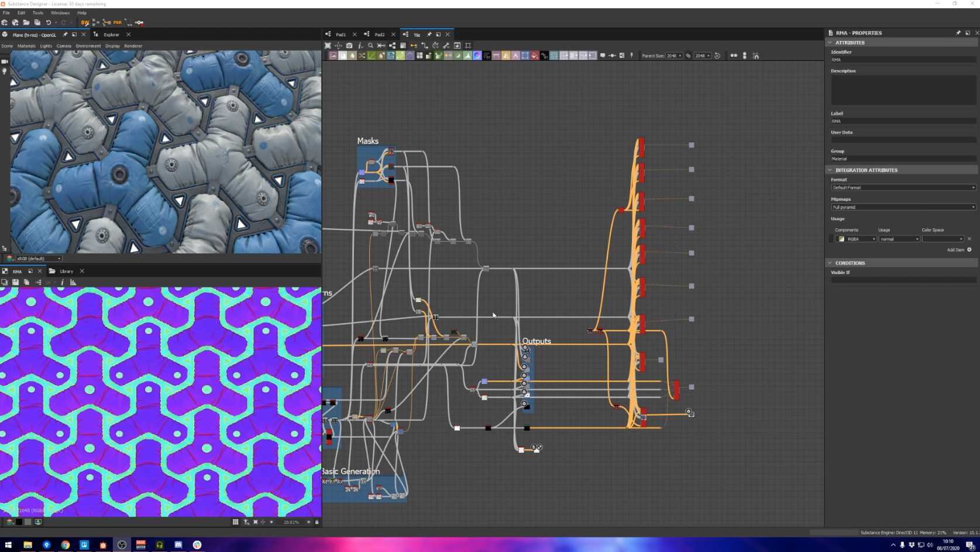Viewport: 980px width, 552px height.
Task: Click the magnifier search icon in graph toolbar
Action: [370, 46]
